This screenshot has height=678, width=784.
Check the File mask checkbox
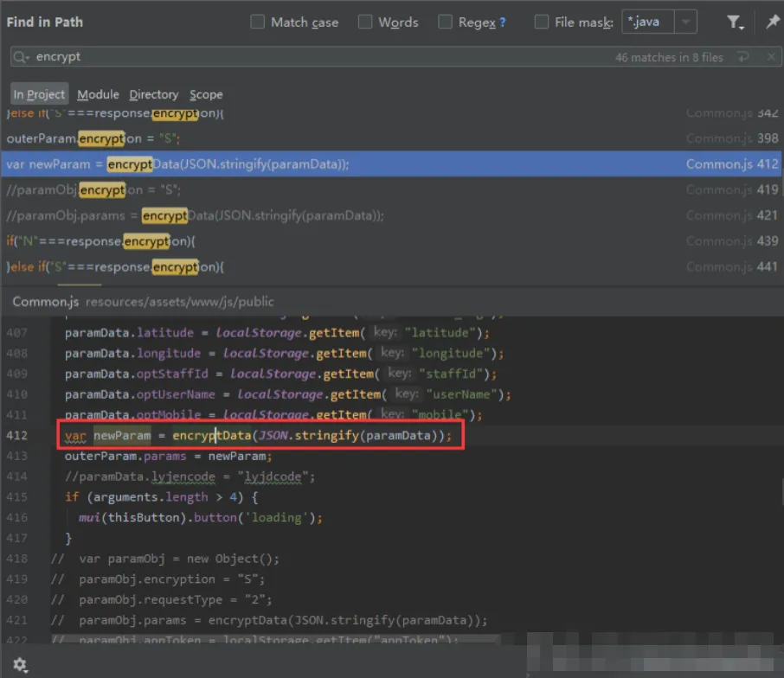coord(542,22)
